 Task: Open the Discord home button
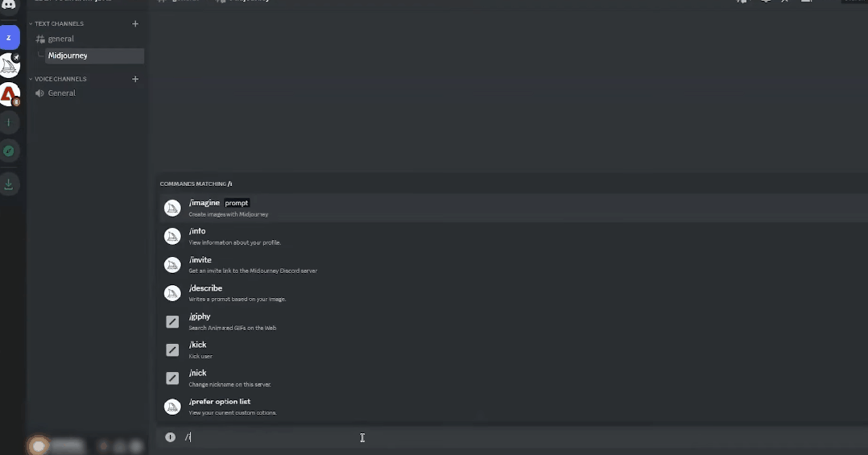coord(9,5)
